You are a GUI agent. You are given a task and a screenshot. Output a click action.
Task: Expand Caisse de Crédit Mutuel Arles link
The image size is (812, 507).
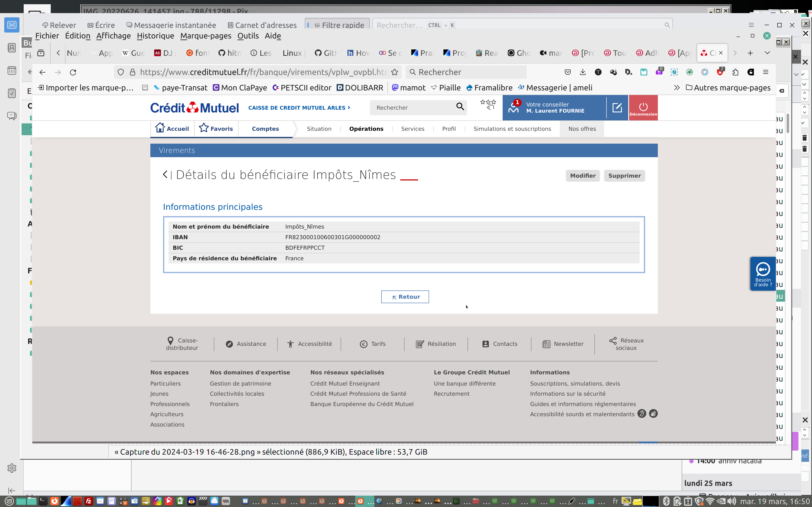[299, 108]
